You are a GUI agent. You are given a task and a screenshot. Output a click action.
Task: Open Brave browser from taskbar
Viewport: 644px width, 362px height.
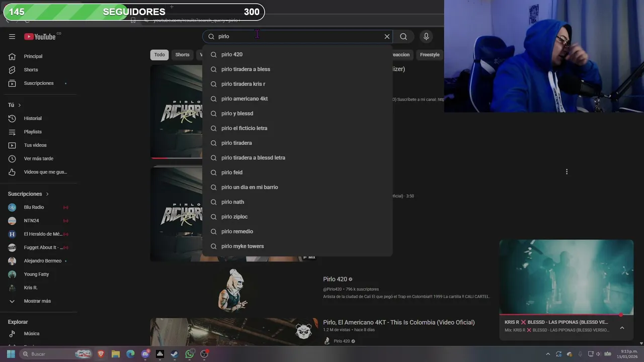[x=101, y=354]
